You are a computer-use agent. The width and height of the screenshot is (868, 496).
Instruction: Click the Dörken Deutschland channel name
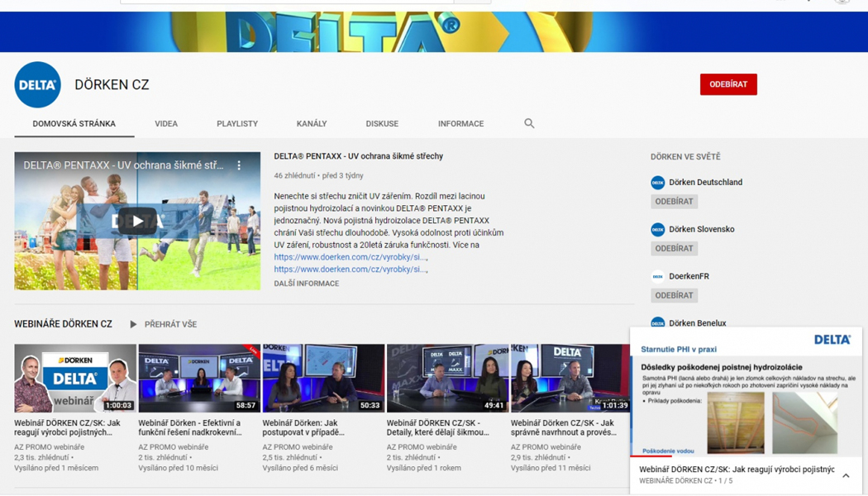click(x=705, y=182)
